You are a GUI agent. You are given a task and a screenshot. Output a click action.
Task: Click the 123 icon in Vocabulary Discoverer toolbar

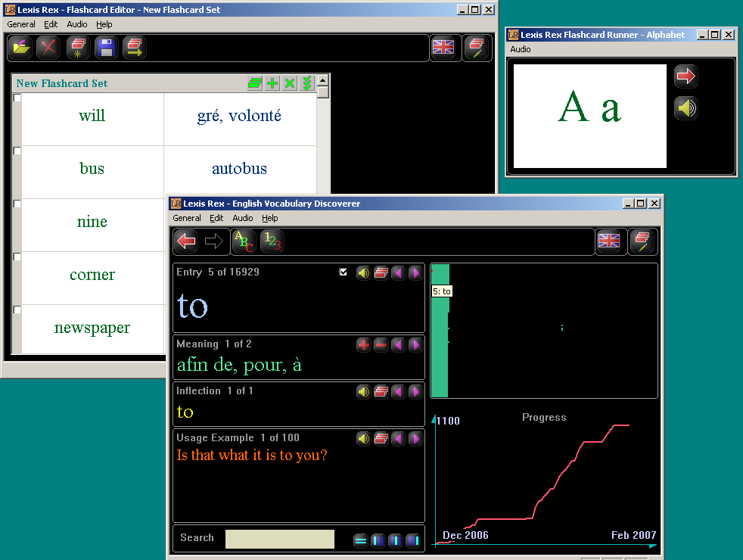[x=272, y=241]
